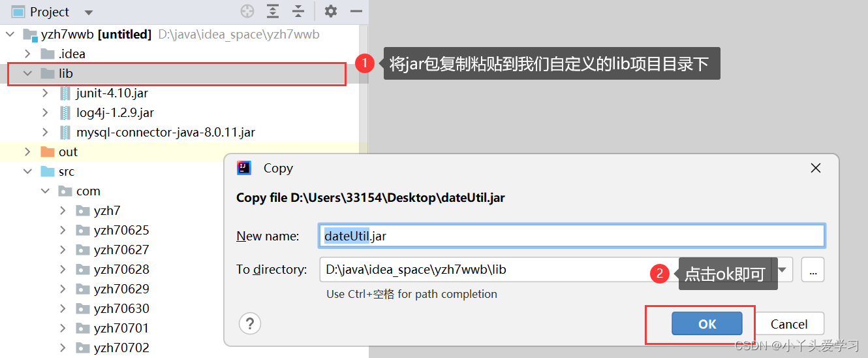Image resolution: width=868 pixels, height=358 pixels.
Task: Expand the .idea folder
Action: coord(27,54)
